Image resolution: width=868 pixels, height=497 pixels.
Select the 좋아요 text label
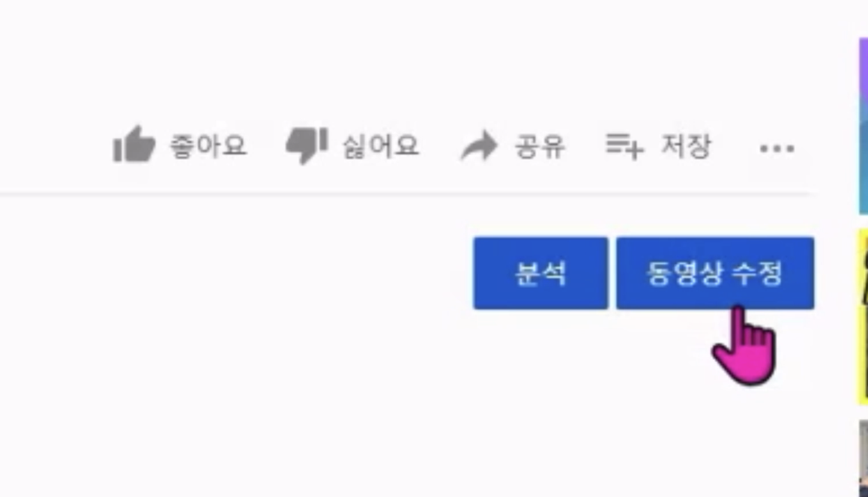[x=208, y=146]
